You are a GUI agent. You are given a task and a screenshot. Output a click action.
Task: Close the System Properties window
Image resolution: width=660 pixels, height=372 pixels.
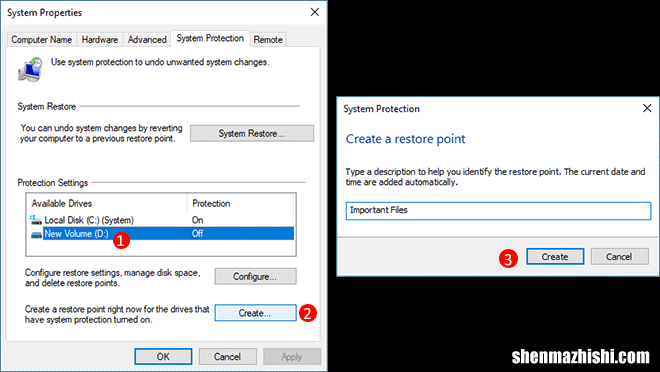[x=314, y=12]
